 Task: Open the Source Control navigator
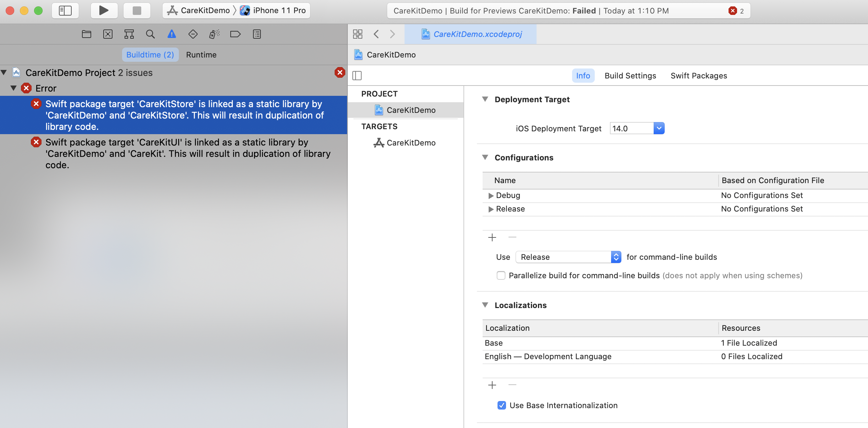point(108,34)
